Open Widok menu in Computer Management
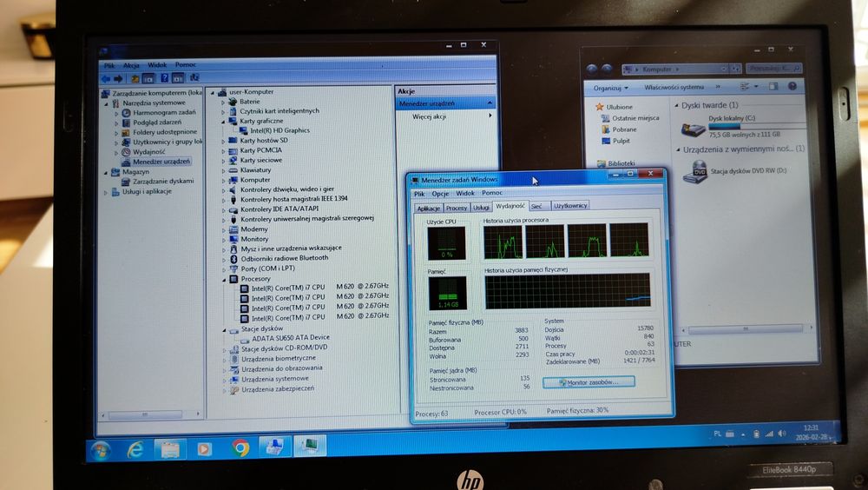 (x=157, y=65)
